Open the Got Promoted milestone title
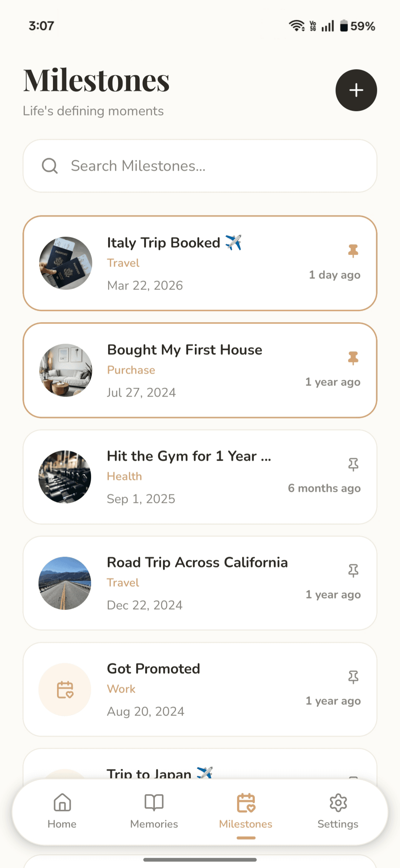This screenshot has height=868, width=400. click(x=153, y=669)
